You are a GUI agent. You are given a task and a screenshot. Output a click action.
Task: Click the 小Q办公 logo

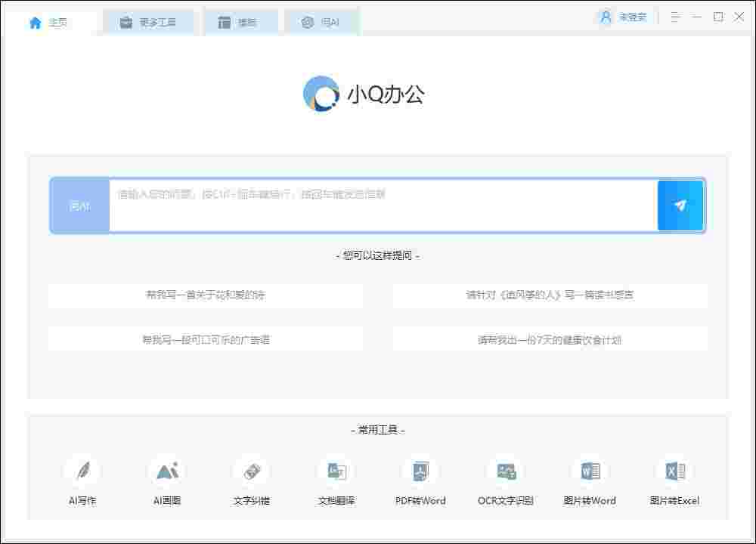tap(365, 94)
